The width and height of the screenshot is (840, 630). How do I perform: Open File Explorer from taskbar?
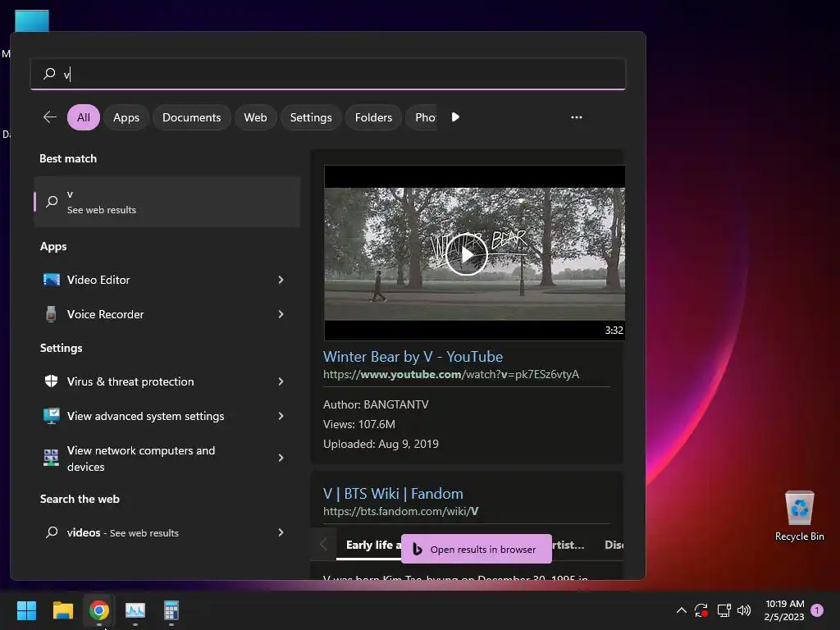coord(62,610)
